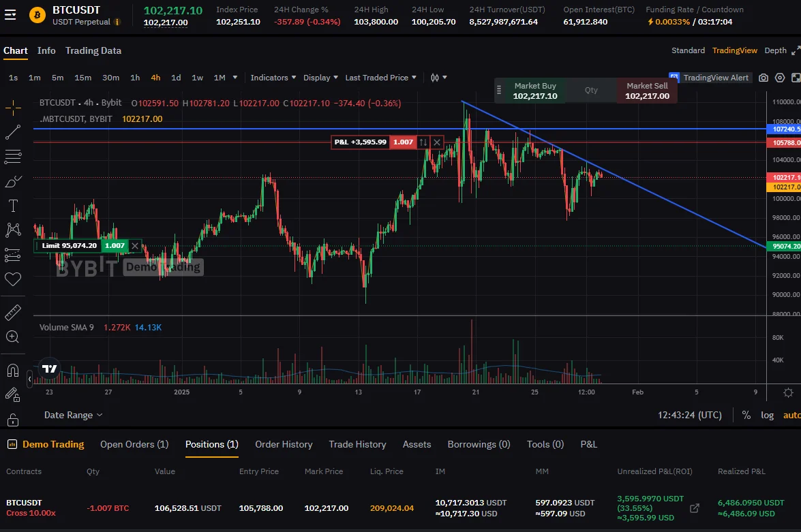
Task: Select the trend line drawing tool
Action: (x=13, y=132)
